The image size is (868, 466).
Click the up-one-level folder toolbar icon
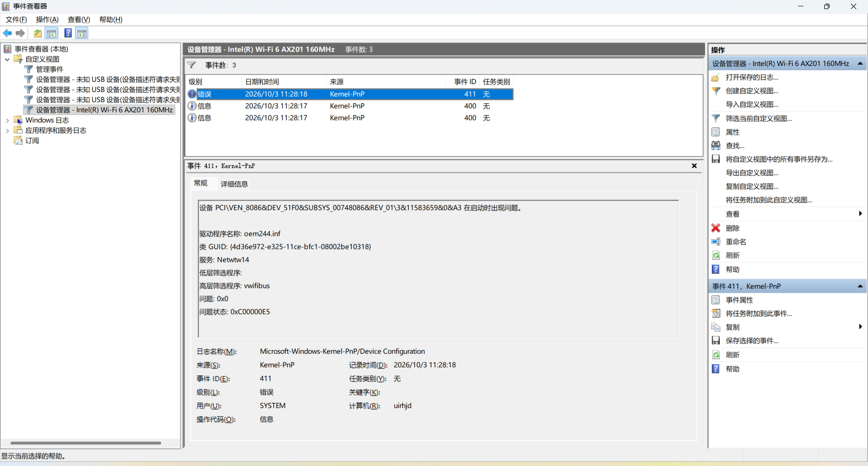pos(38,33)
